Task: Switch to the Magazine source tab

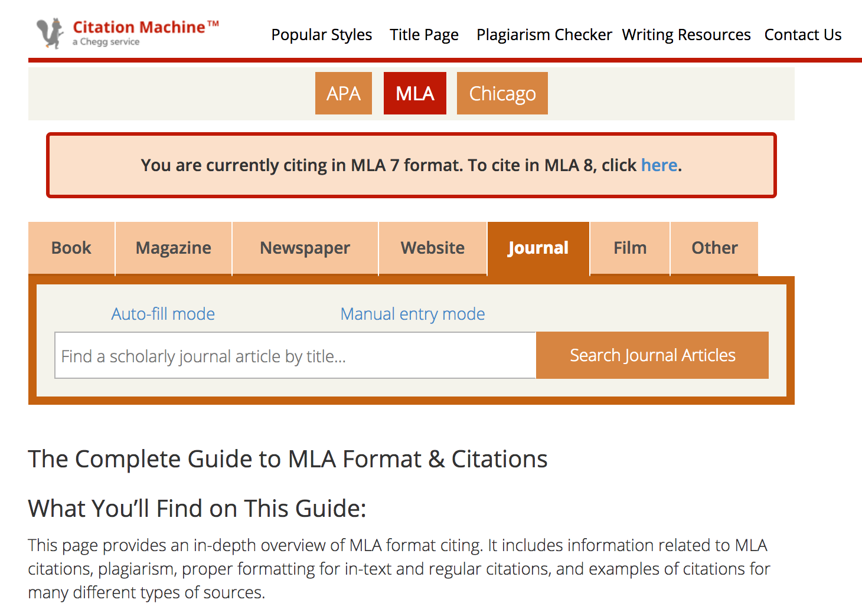Action: (x=174, y=248)
